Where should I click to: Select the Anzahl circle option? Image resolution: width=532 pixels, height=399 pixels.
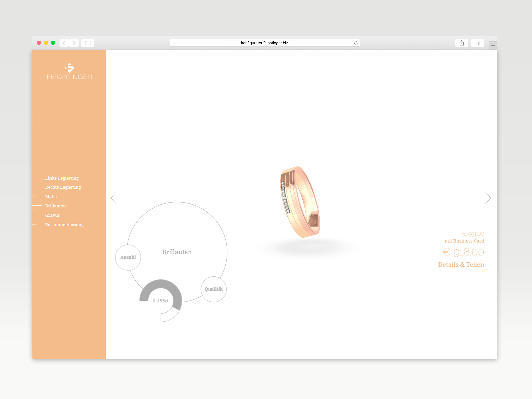pos(128,257)
